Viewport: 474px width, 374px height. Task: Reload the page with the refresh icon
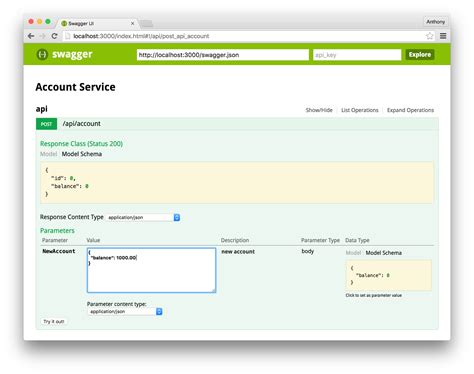(x=54, y=36)
